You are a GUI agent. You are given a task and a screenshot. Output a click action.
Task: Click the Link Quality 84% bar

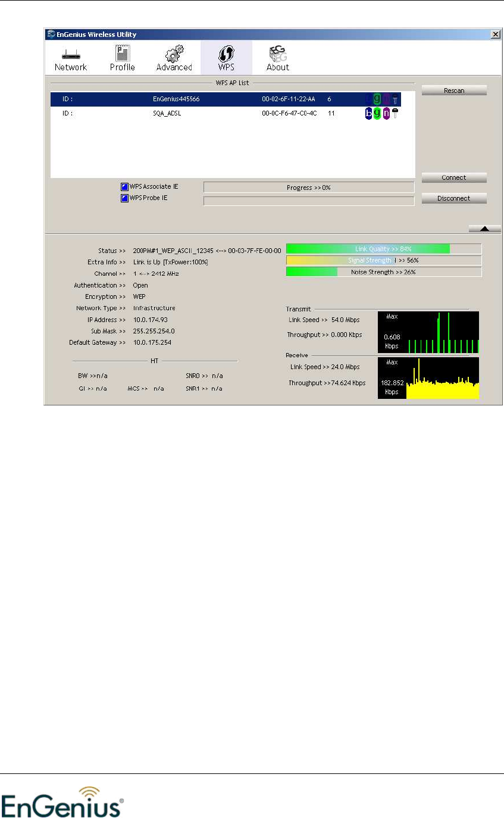tap(384, 249)
